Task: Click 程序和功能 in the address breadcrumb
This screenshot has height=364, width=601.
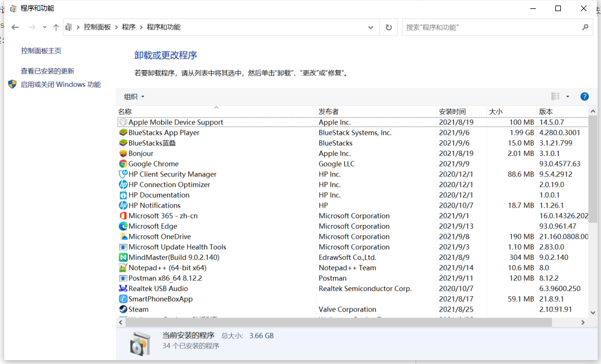Action: [164, 27]
